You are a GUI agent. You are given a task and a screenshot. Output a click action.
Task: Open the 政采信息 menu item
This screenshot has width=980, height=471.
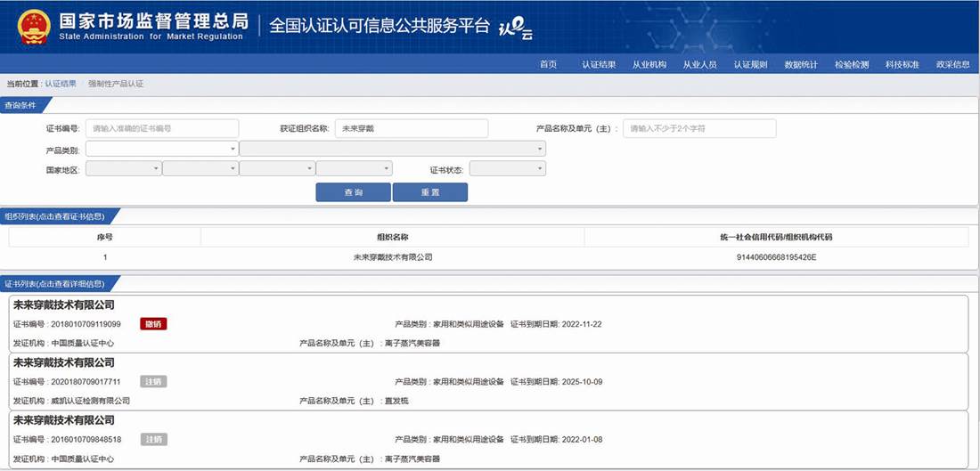(x=952, y=64)
